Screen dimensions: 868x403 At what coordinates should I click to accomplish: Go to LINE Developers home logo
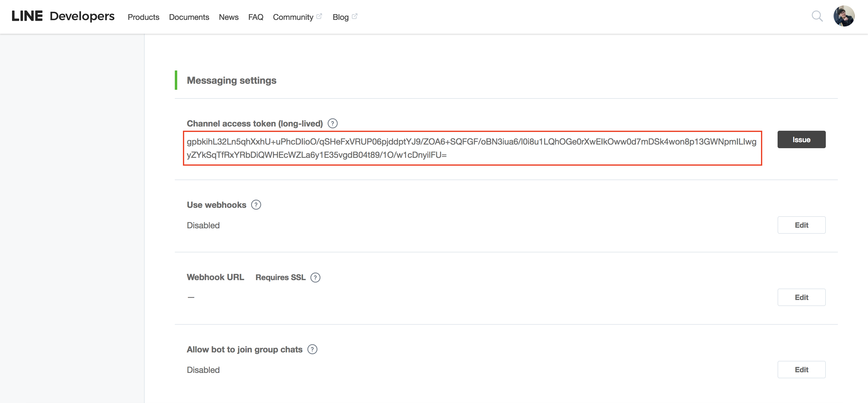coord(63,16)
